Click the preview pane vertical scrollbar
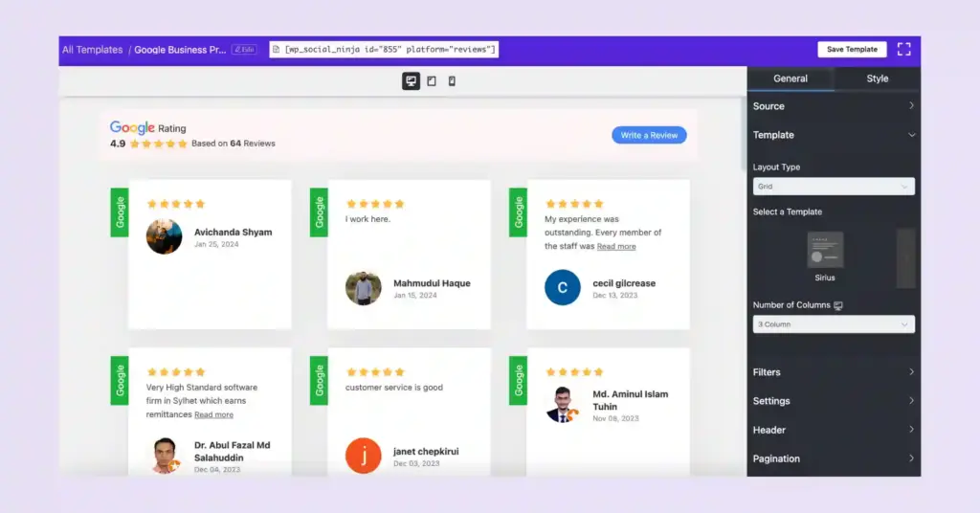Viewport: 980px width, 513px height. pyautogui.click(x=743, y=134)
